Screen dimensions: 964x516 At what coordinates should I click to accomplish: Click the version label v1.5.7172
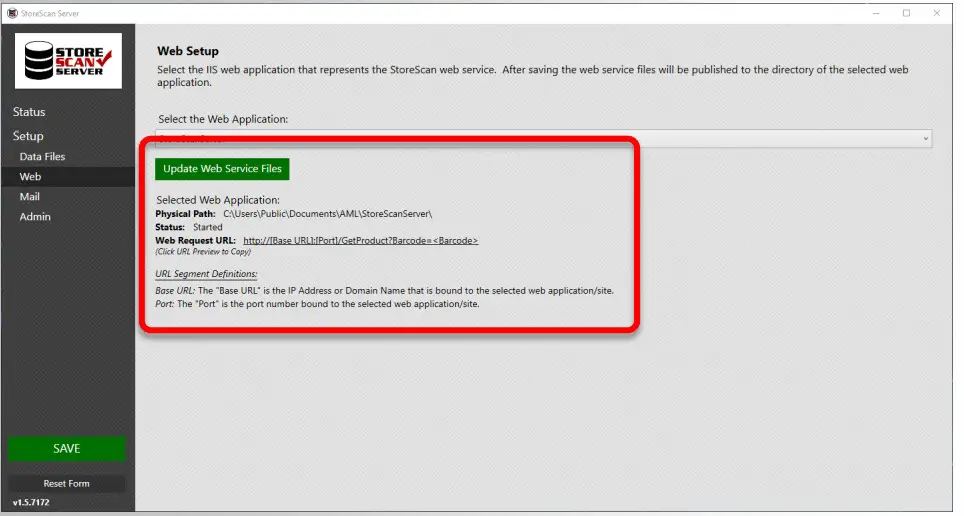[31, 502]
